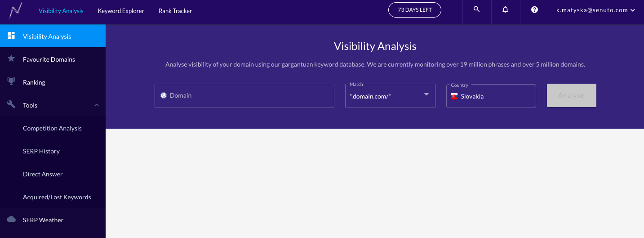Click the Tools wrench icon
Image resolution: width=644 pixels, height=238 pixels.
coord(11,105)
